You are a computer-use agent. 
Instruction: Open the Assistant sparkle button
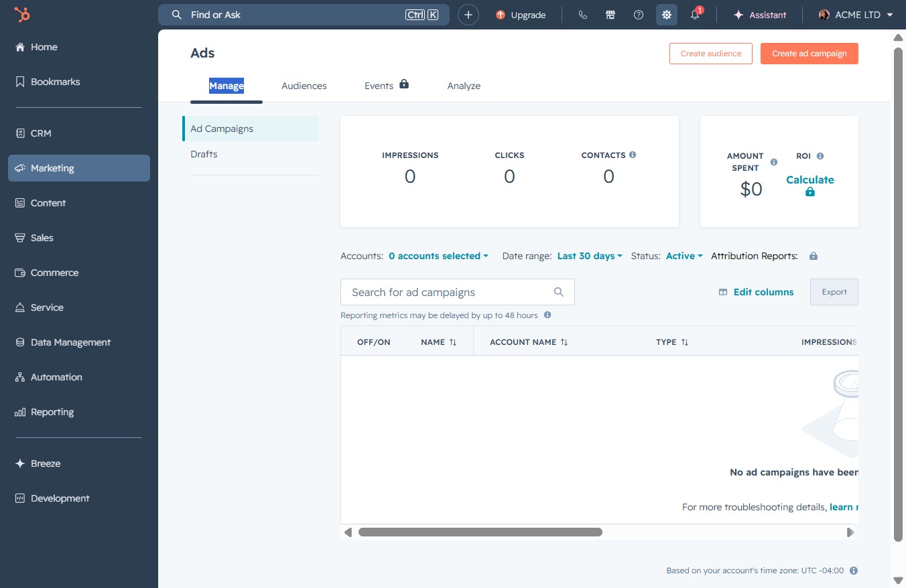(760, 15)
